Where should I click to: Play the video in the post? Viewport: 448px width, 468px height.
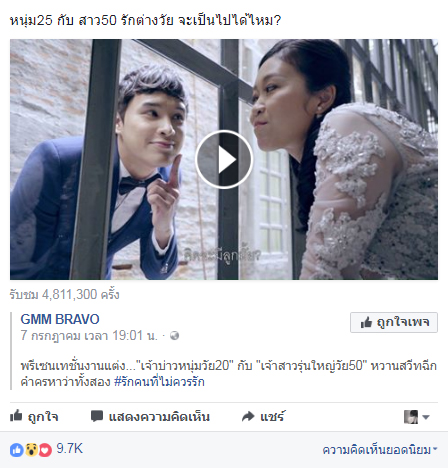[x=224, y=159]
